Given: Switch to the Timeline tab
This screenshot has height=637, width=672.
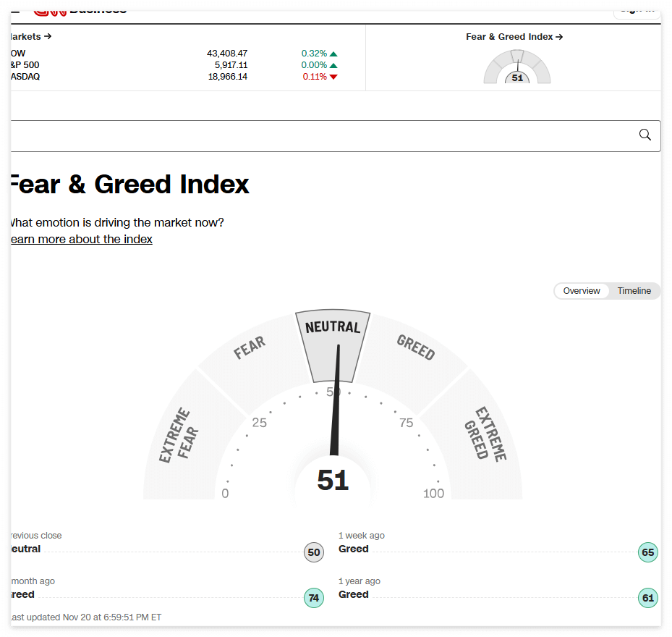Looking at the screenshot, I should pos(634,291).
